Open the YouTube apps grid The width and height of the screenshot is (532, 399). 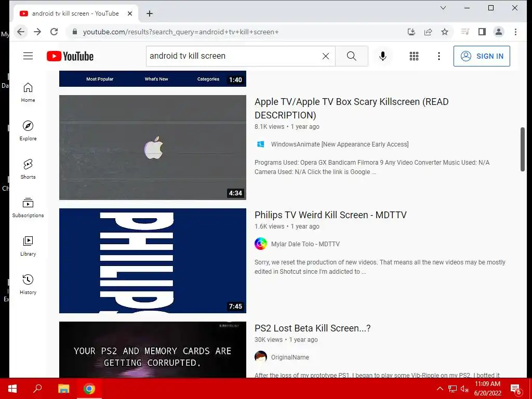(x=414, y=56)
